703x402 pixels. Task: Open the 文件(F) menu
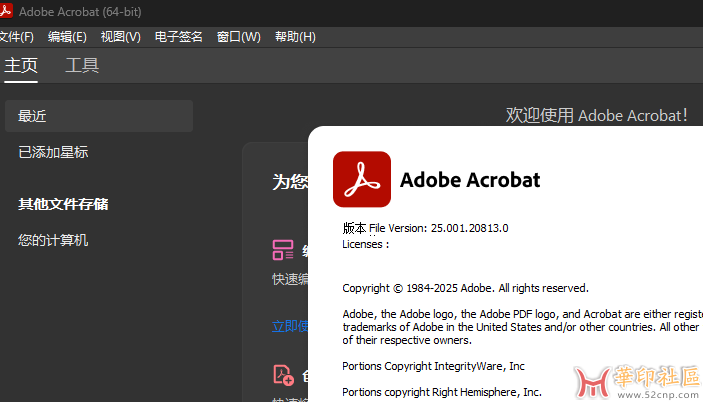coord(17,37)
